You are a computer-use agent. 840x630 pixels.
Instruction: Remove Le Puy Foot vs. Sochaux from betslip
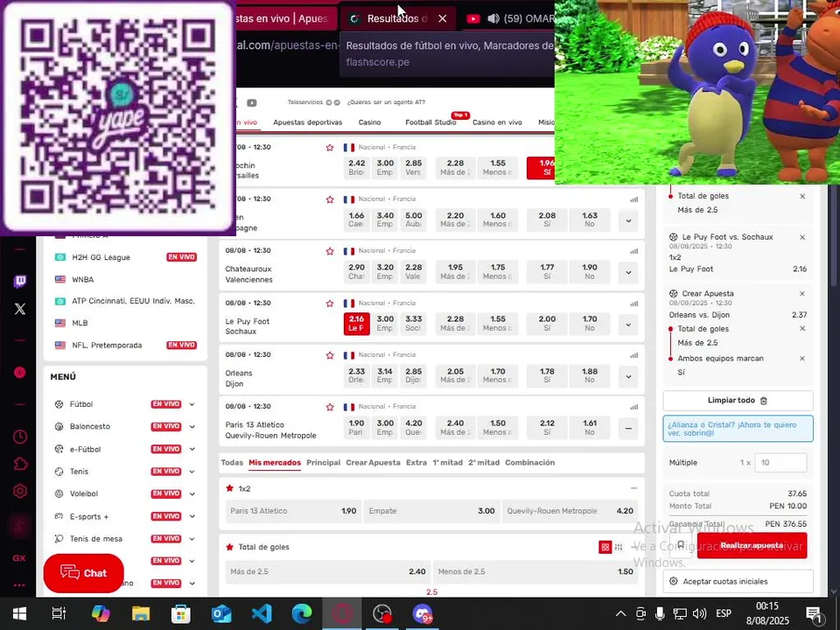(x=802, y=237)
